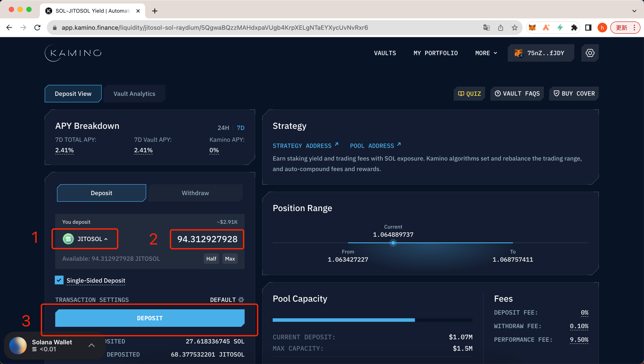Click the browser share icon
The width and height of the screenshot is (644, 364).
tap(501, 28)
